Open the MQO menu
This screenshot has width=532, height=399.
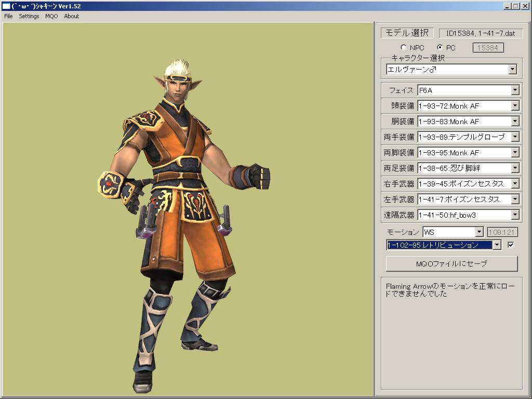[51, 16]
